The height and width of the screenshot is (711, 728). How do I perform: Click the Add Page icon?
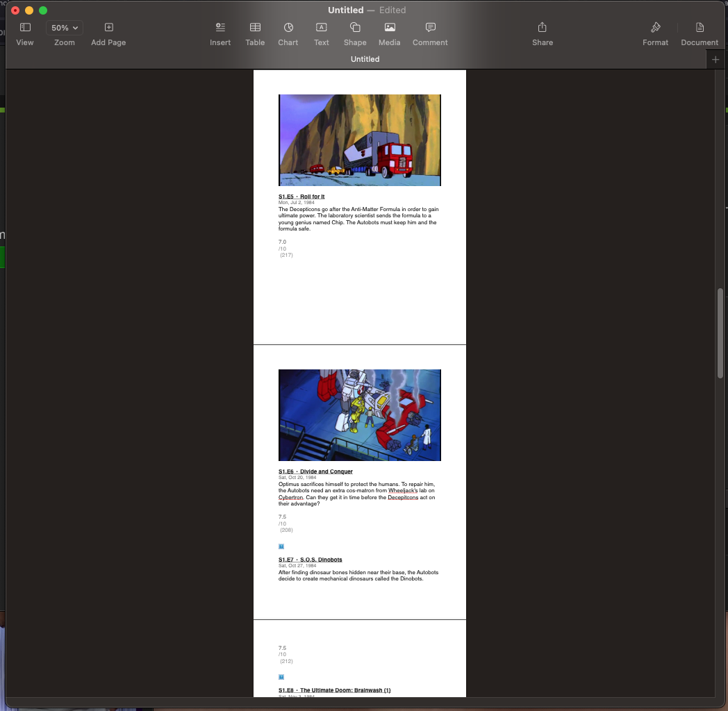click(x=108, y=27)
